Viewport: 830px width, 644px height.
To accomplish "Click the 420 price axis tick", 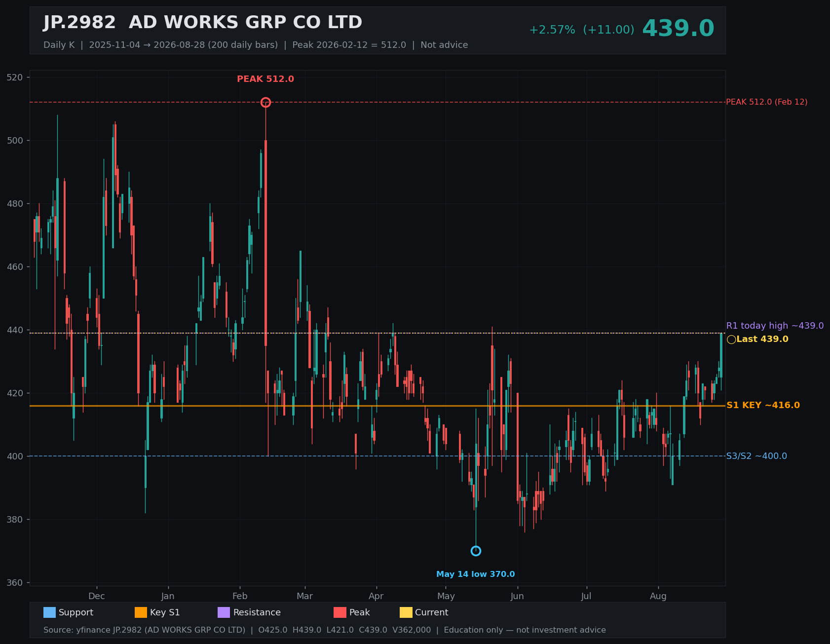I will click(x=15, y=393).
